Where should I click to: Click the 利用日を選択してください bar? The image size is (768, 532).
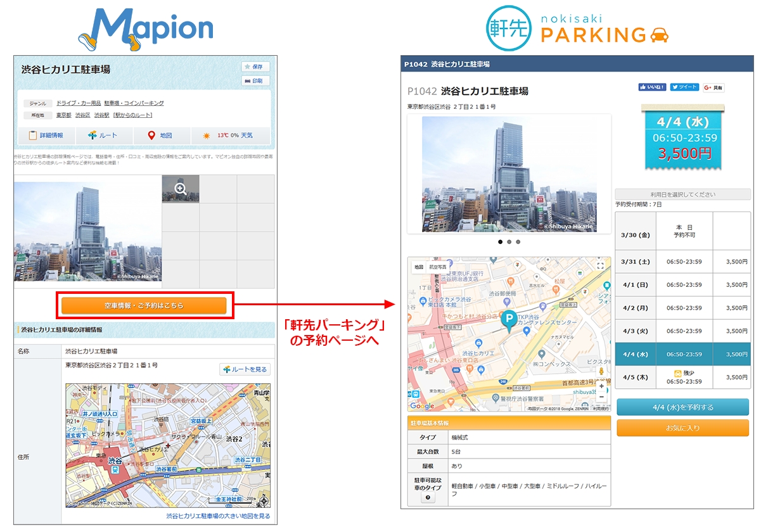pyautogui.click(x=682, y=194)
